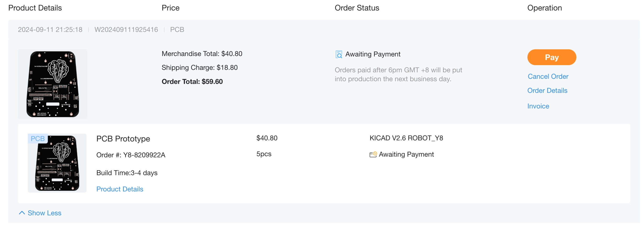The width and height of the screenshot is (644, 228).
Task: Click the Operation column header
Action: [544, 8]
